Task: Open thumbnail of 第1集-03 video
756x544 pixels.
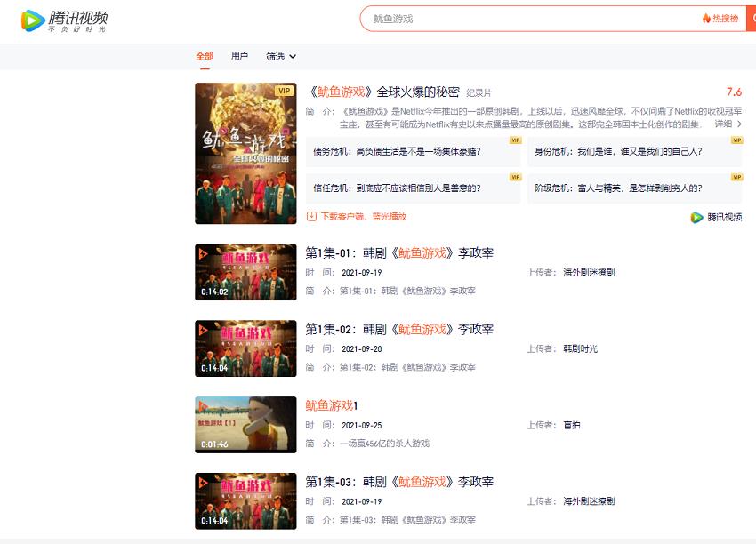Action: pyautogui.click(x=245, y=501)
